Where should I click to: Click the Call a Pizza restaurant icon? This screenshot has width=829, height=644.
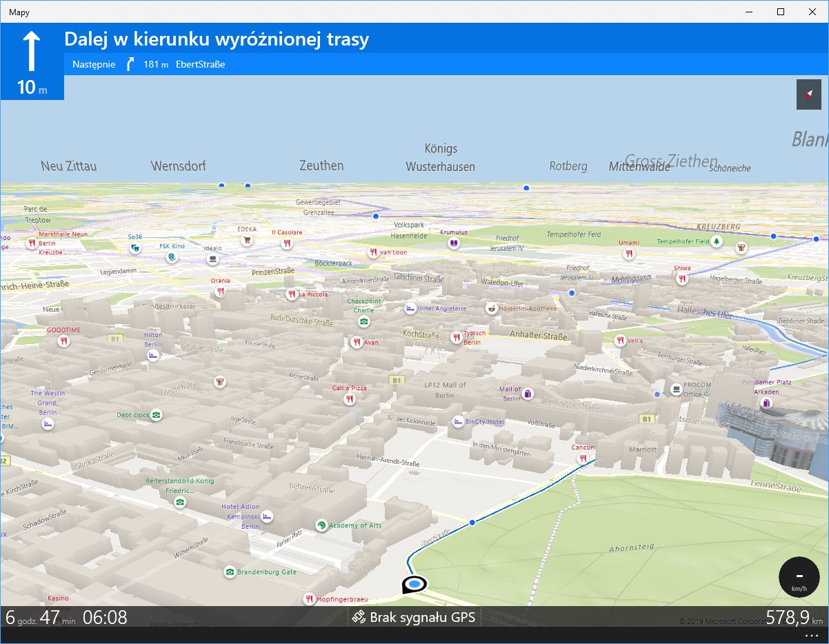350,399
